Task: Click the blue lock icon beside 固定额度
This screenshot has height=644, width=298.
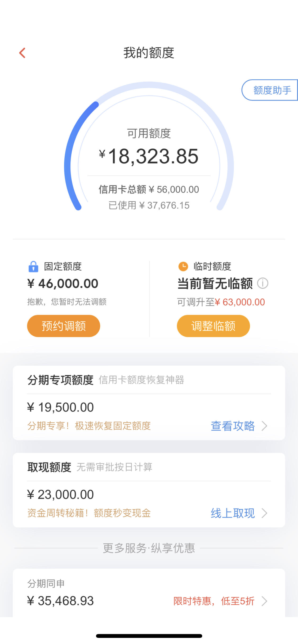Action: 33,267
